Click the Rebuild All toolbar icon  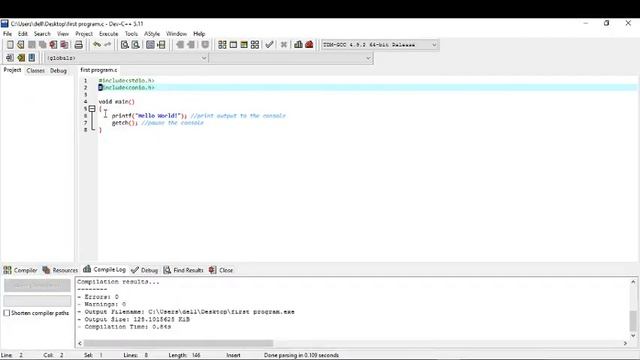point(255,45)
